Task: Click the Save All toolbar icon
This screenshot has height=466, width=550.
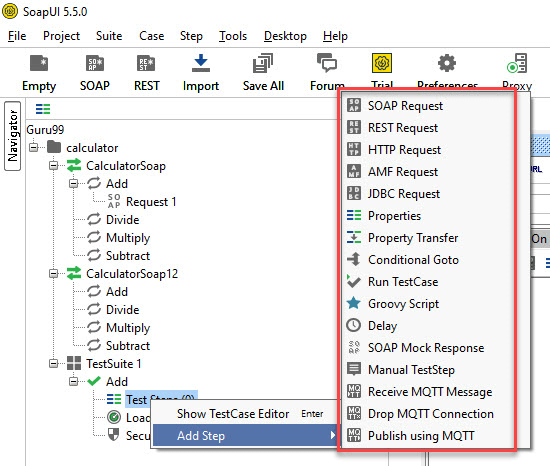Action: 263,63
